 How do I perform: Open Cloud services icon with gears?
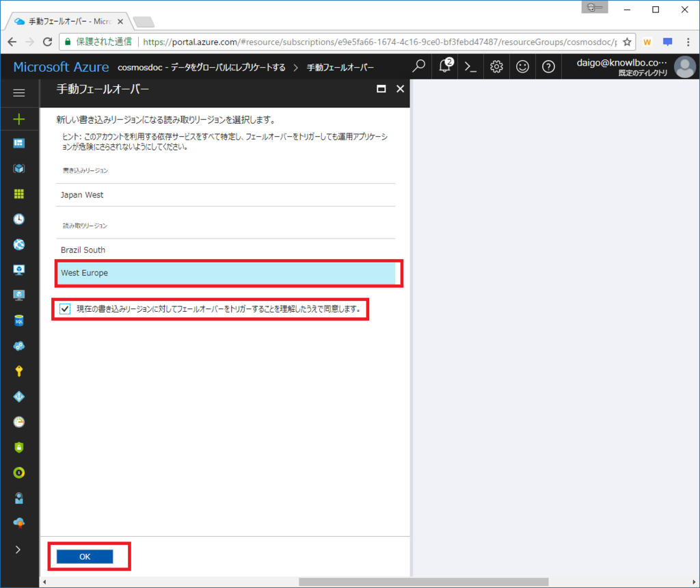(18, 346)
